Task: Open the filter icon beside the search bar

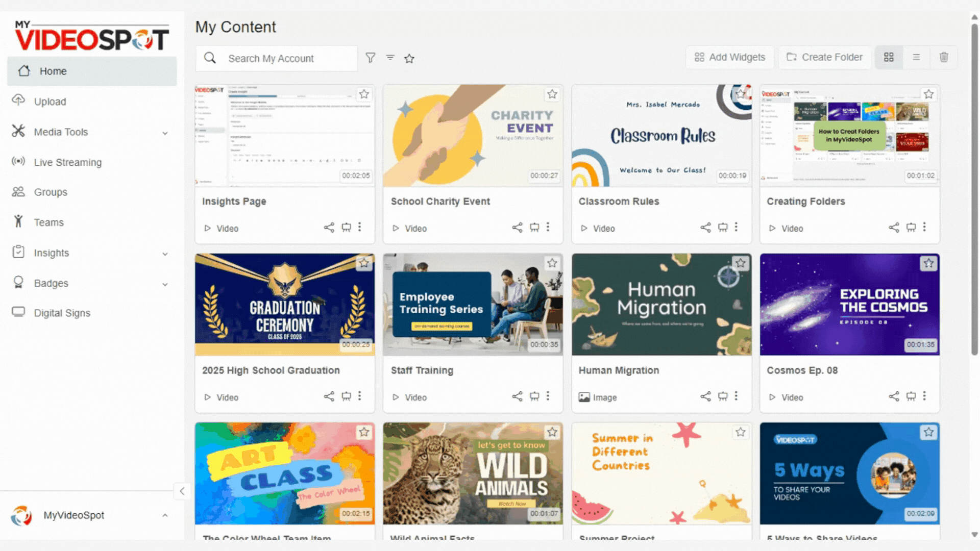Action: tap(371, 58)
